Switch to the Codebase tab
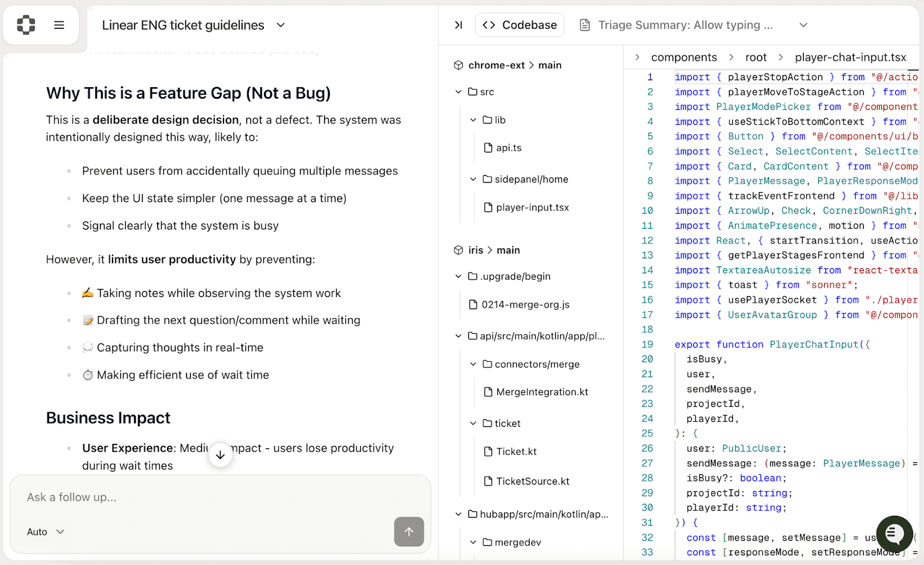The height and width of the screenshot is (565, 924). point(520,25)
